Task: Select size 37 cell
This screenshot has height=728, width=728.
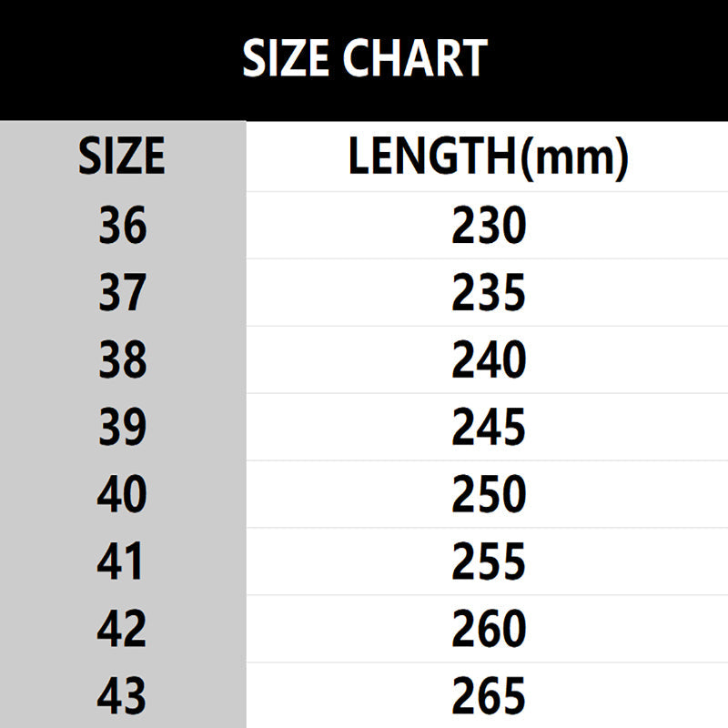Action: pos(123,292)
